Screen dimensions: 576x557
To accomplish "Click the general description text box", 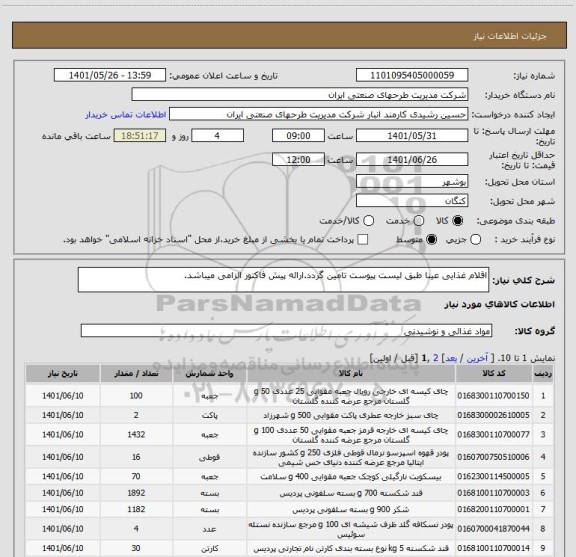I will [x=283, y=280].
